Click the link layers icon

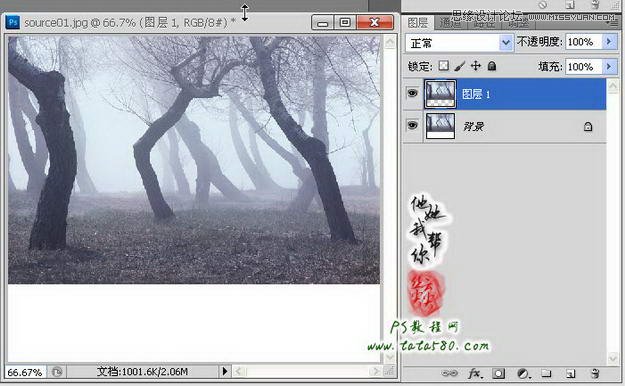point(450,373)
